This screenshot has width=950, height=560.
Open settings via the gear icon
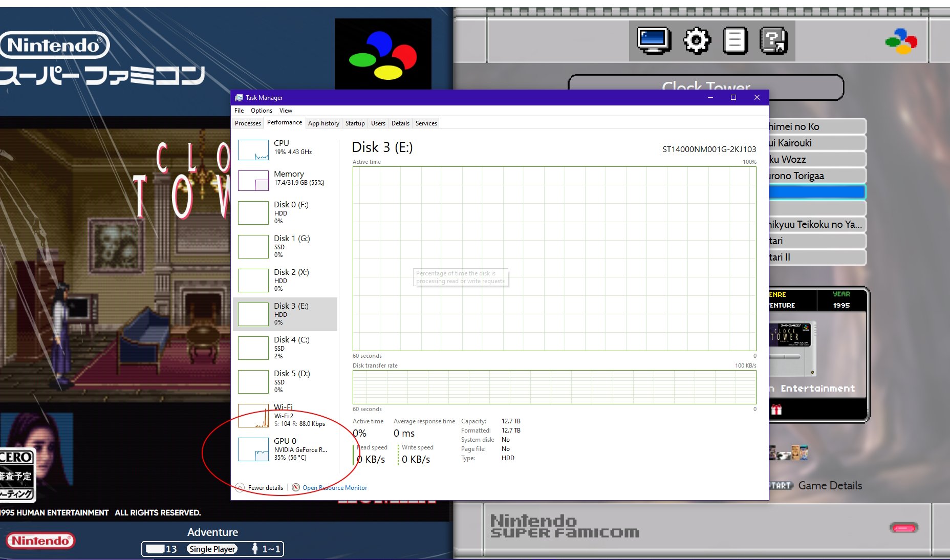point(697,40)
